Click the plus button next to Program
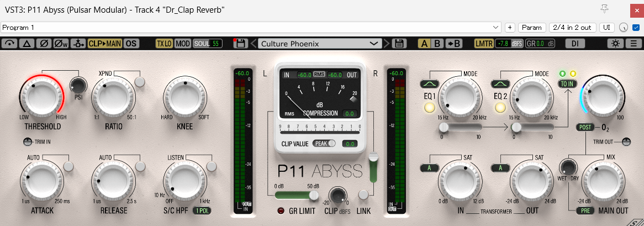Viewport: 644px width, 226px height. [510, 28]
